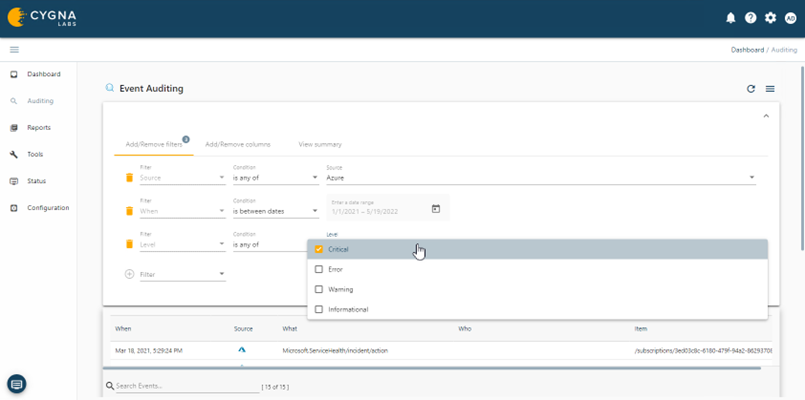805x400 pixels.
Task: Open the new empty Filter dropdown
Action: 182,274
